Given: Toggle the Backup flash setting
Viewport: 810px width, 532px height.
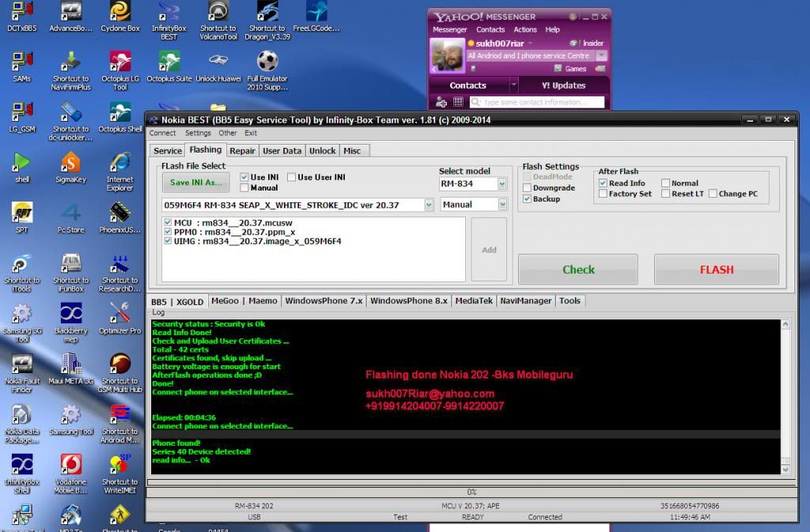Looking at the screenshot, I should click(527, 198).
